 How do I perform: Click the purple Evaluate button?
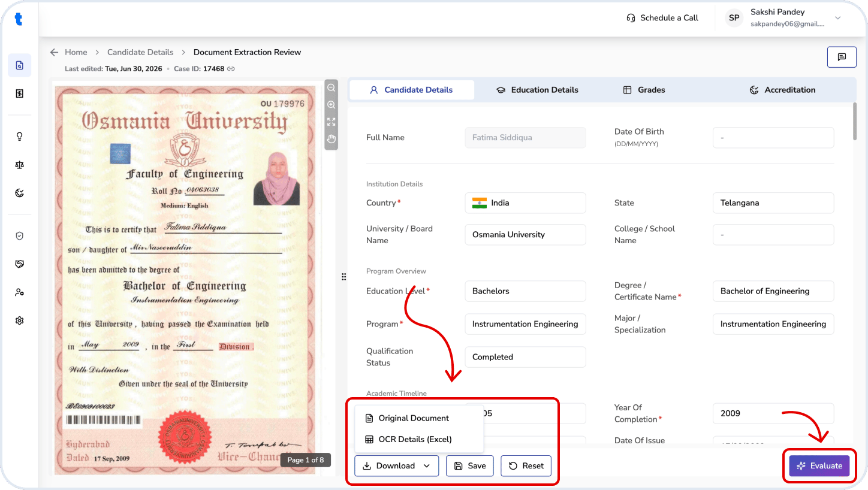[x=819, y=466]
